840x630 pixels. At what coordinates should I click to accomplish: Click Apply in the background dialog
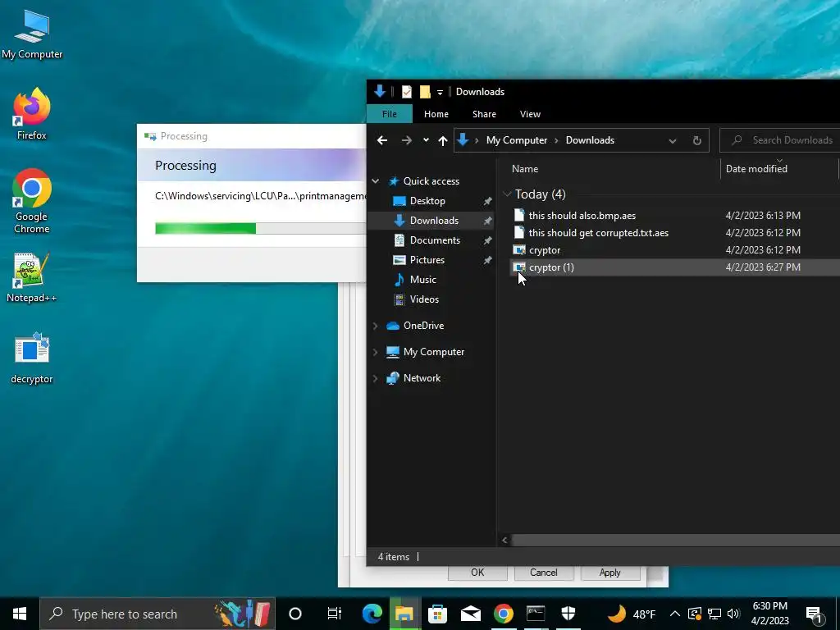point(610,572)
